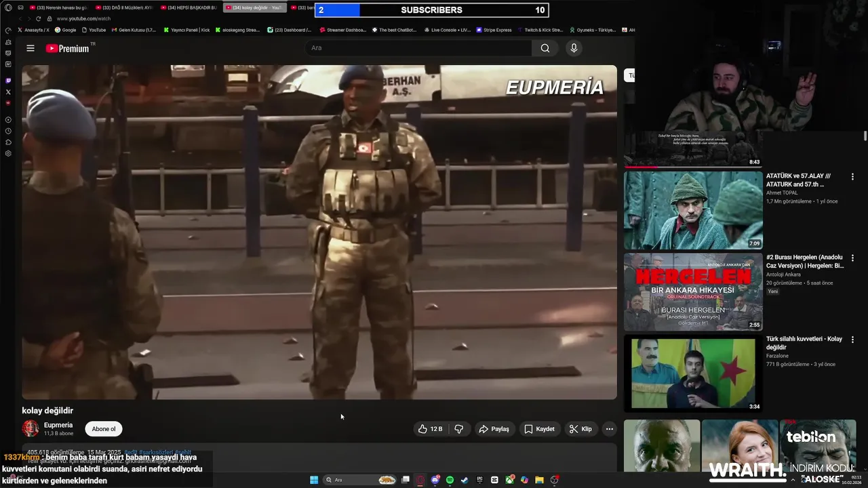Click the Antoloji Ankara channel name
The image size is (868, 488).
coord(783,274)
